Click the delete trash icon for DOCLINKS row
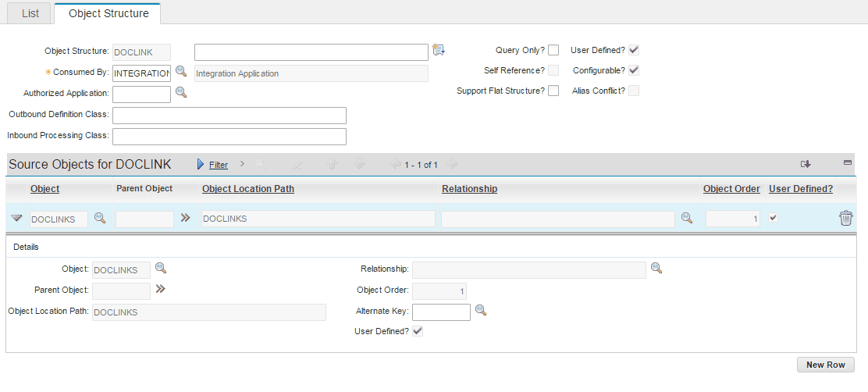868x392 pixels. click(x=845, y=219)
